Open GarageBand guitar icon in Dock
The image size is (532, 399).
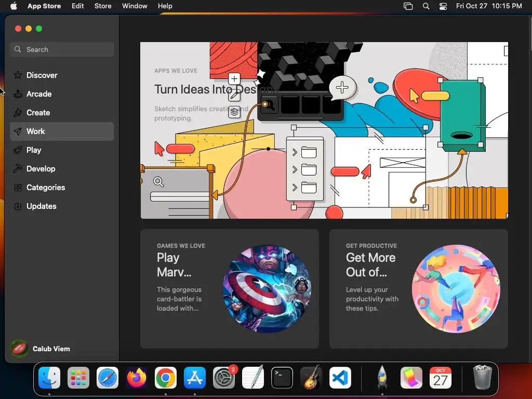[x=311, y=378]
